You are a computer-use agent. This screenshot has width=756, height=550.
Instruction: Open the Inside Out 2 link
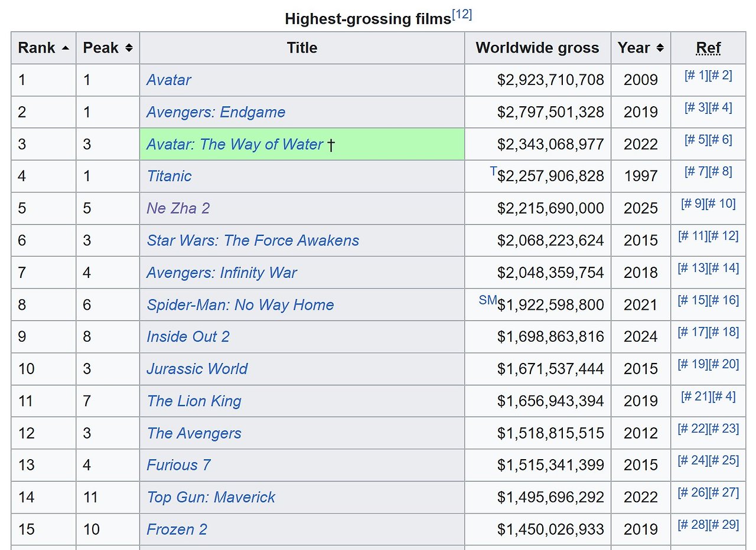[x=188, y=336]
